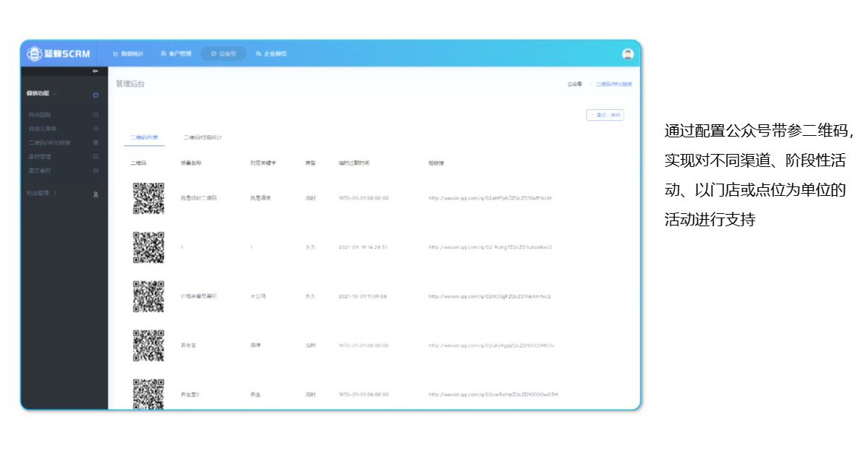The image size is (868, 464).
Task: Collapse the sidebar with the toggle icon
Action: point(95,71)
